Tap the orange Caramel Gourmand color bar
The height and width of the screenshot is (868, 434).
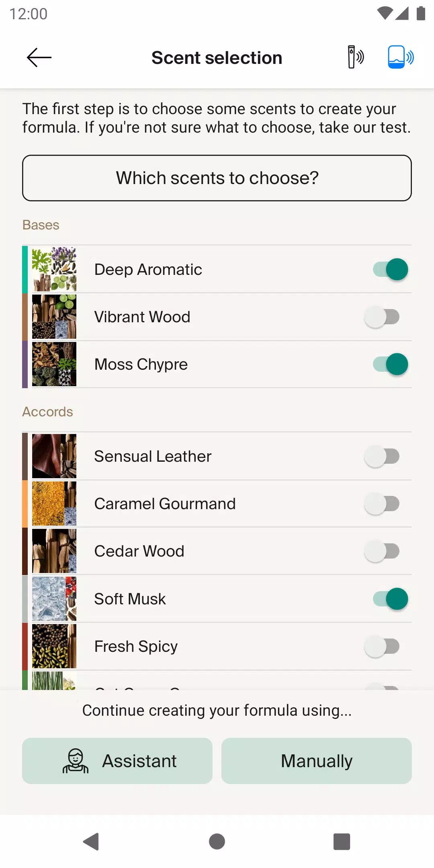click(x=25, y=504)
